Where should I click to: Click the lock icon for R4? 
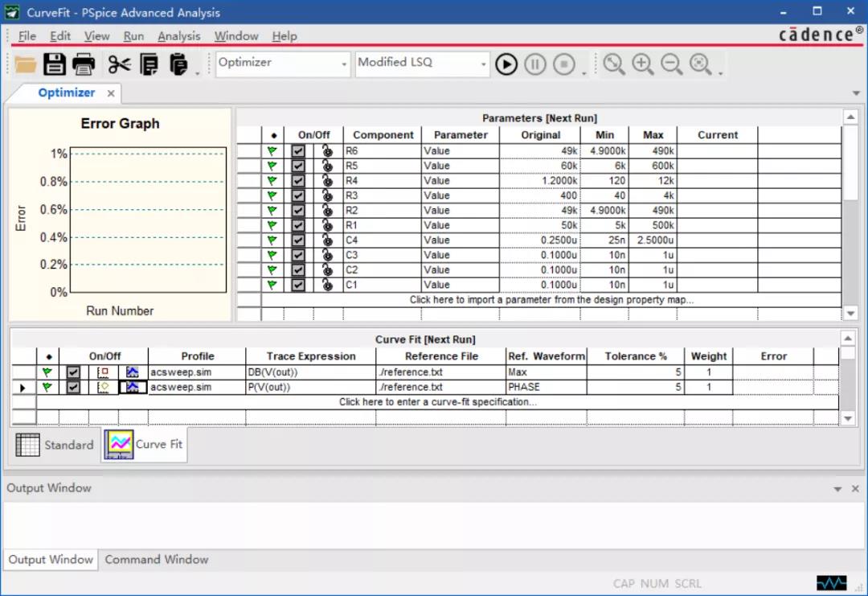tap(328, 181)
